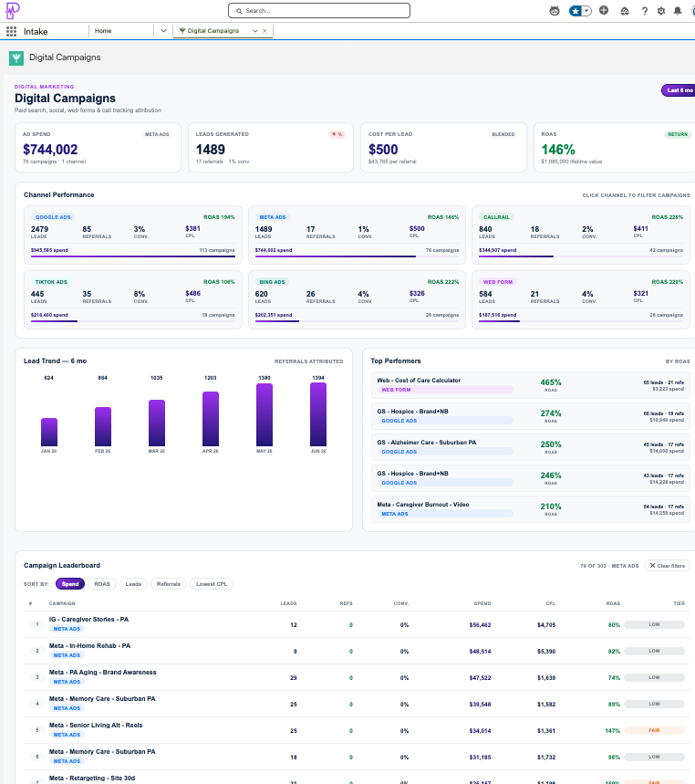The width and height of the screenshot is (695, 784).
Task: Sort leaderboard by ROAS
Action: point(102,584)
